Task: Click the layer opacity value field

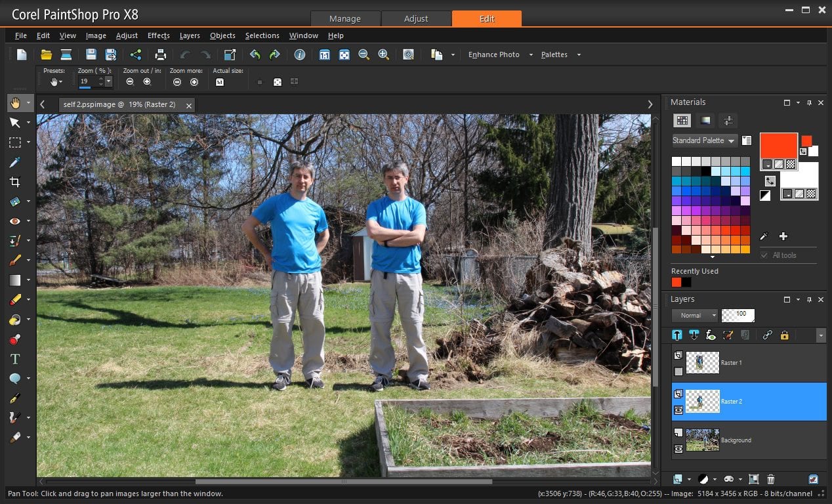Action: point(738,315)
